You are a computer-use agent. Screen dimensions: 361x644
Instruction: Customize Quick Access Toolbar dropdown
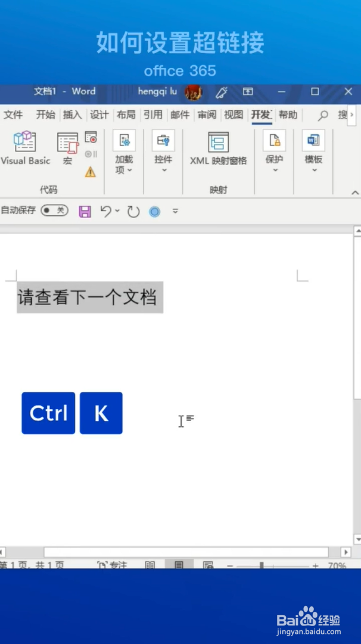[x=175, y=211]
